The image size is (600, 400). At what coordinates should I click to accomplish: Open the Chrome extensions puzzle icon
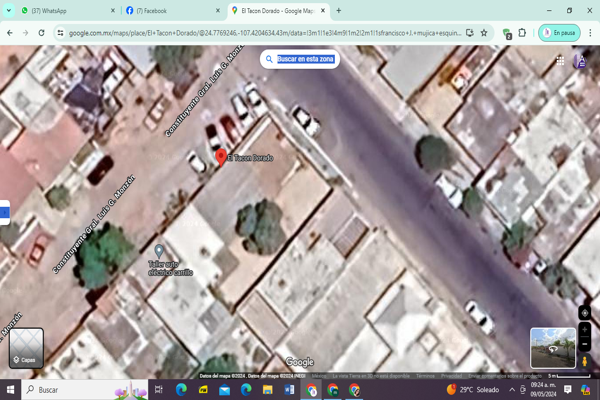point(522,33)
